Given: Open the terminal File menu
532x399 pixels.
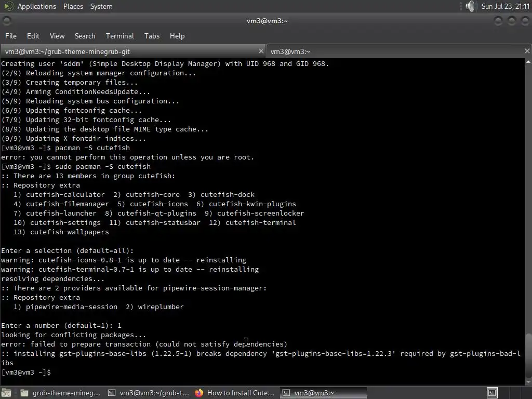Looking at the screenshot, I should pos(10,36).
